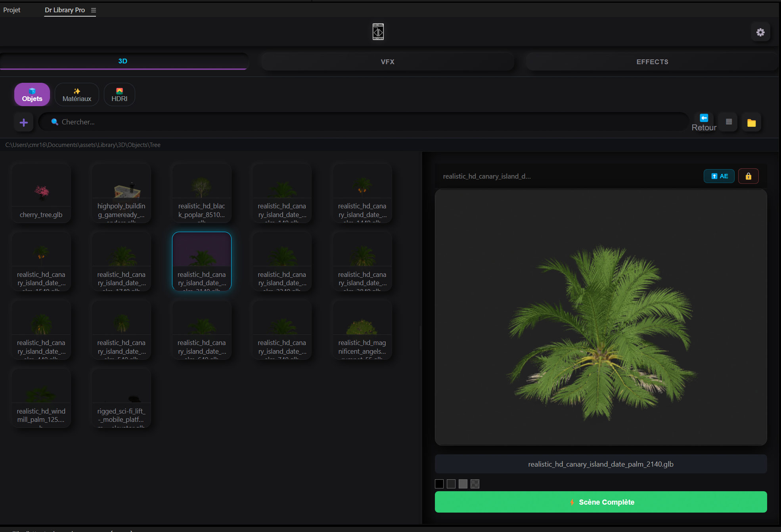781x532 pixels.
Task: Select the HDRI category
Action: pyautogui.click(x=119, y=95)
